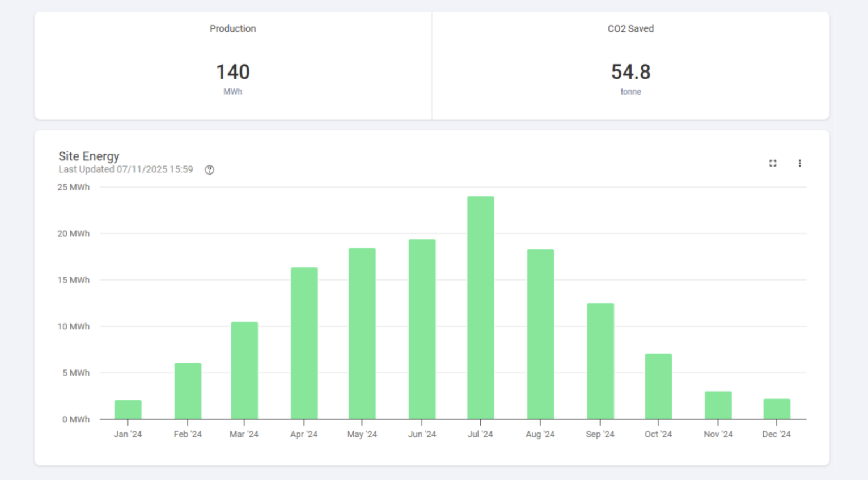Open the Site Energy help icon
868x480 pixels.
pyautogui.click(x=209, y=170)
